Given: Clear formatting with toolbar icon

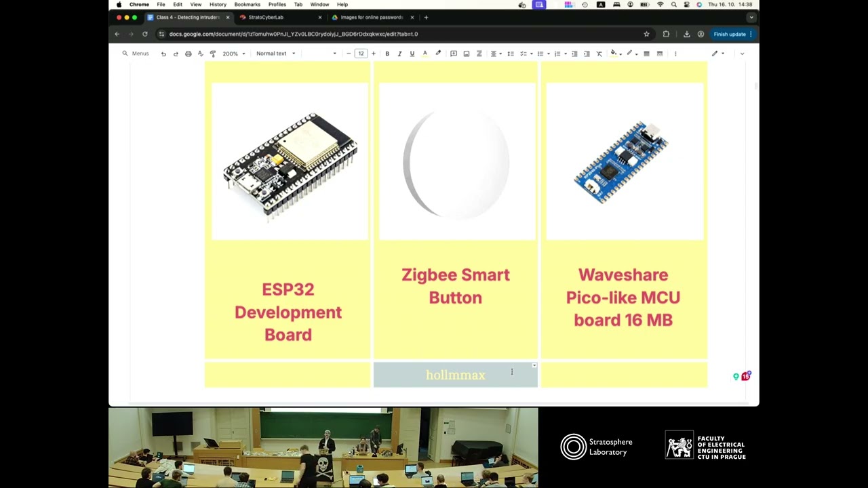Looking at the screenshot, I should point(599,54).
